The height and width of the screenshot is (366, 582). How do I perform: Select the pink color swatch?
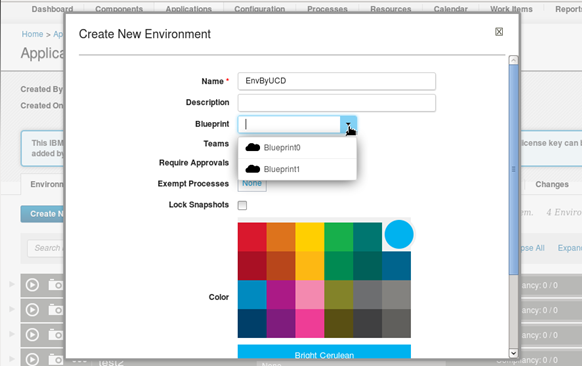(x=310, y=295)
